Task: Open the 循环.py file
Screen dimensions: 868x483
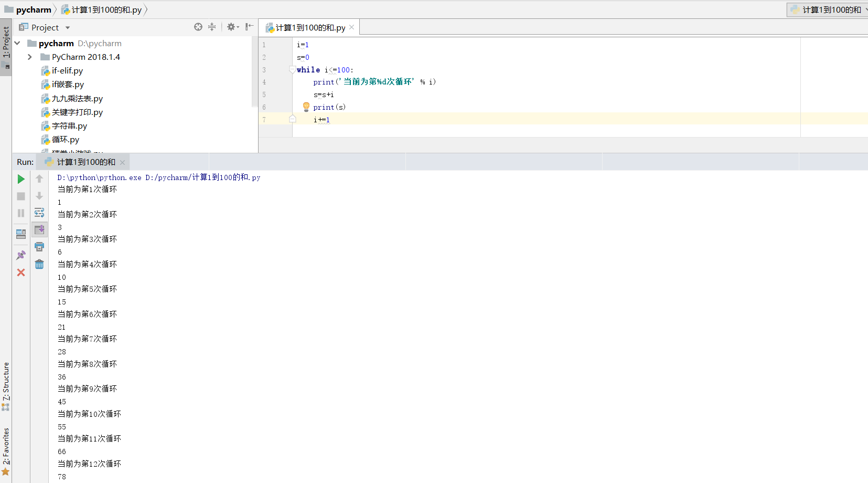Action: pos(66,140)
